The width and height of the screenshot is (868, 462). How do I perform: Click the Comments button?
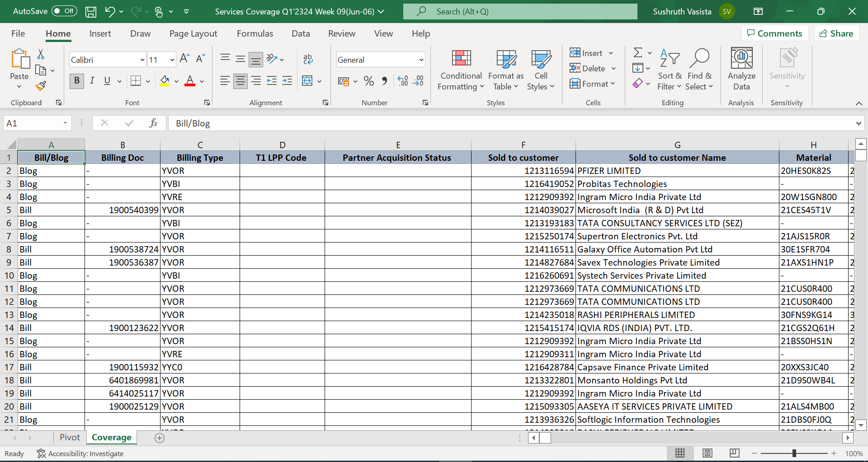774,33
